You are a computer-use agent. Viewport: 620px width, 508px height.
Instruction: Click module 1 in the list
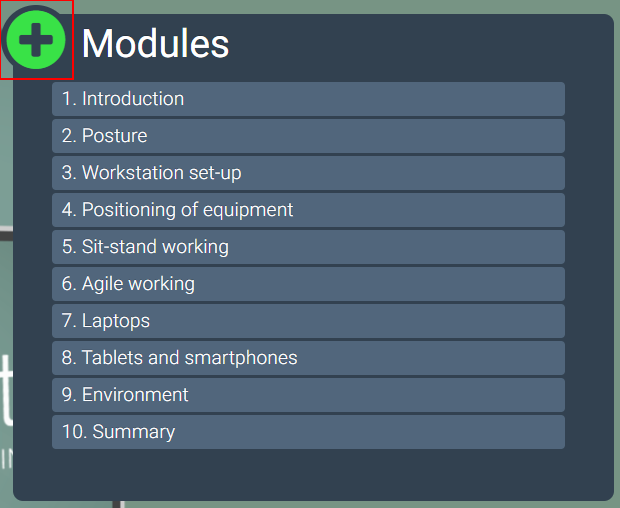[308, 99]
